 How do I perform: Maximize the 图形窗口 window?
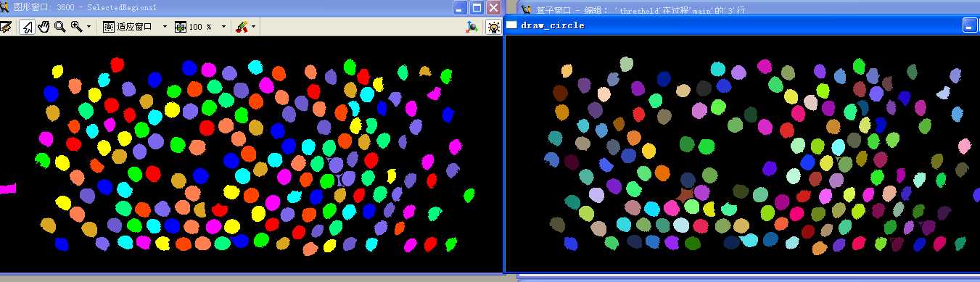477,8
